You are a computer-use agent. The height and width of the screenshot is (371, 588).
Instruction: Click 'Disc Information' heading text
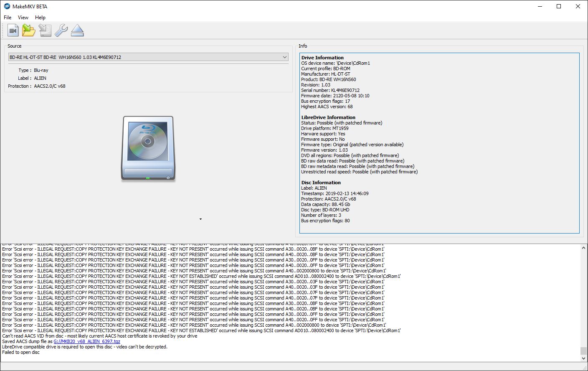click(321, 183)
